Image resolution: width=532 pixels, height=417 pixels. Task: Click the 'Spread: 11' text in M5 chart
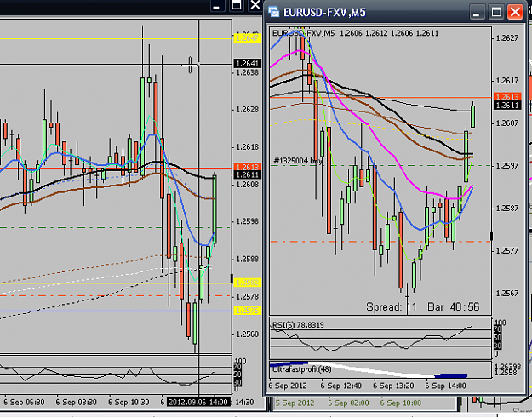[x=392, y=306]
